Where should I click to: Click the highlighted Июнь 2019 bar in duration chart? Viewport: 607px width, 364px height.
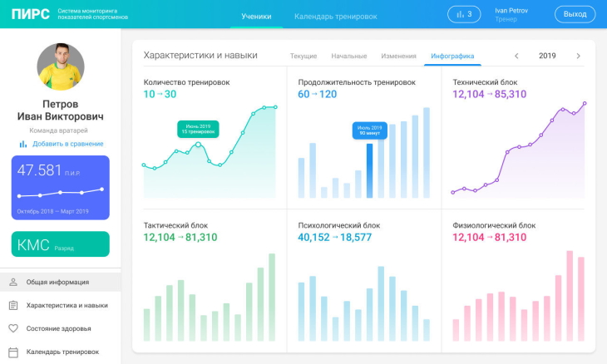(x=369, y=170)
